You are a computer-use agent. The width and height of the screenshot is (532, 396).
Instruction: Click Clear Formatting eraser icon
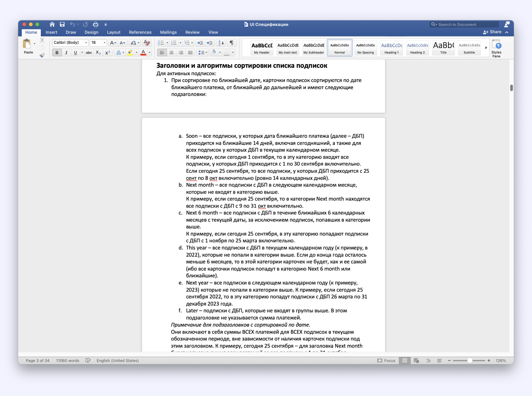(x=147, y=43)
